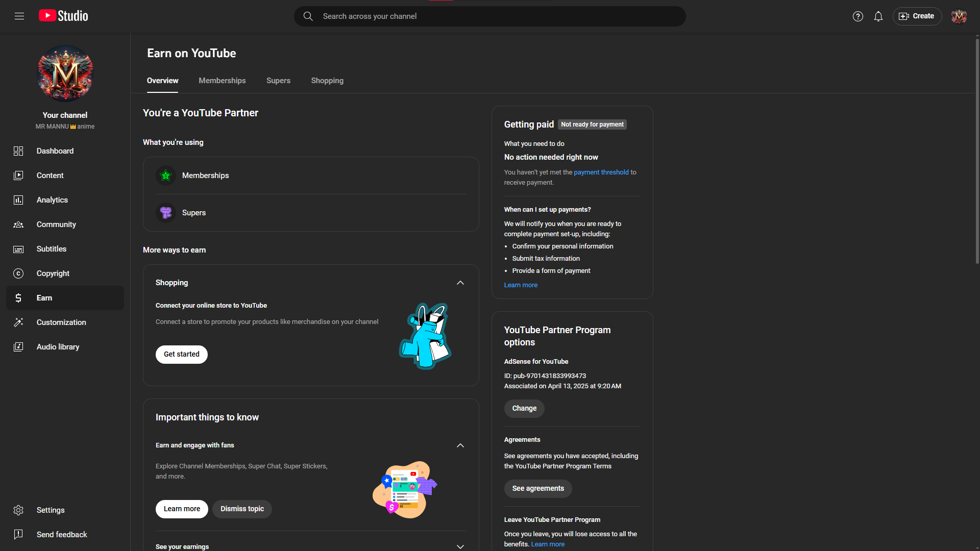Viewport: 980px width, 551px height.
Task: Click Learn more about leaving Partner Program
Action: (x=548, y=544)
